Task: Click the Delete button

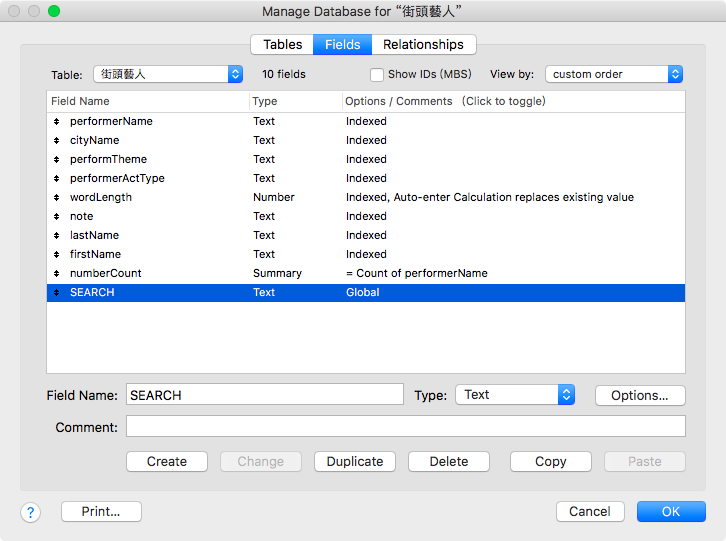Action: 449,461
